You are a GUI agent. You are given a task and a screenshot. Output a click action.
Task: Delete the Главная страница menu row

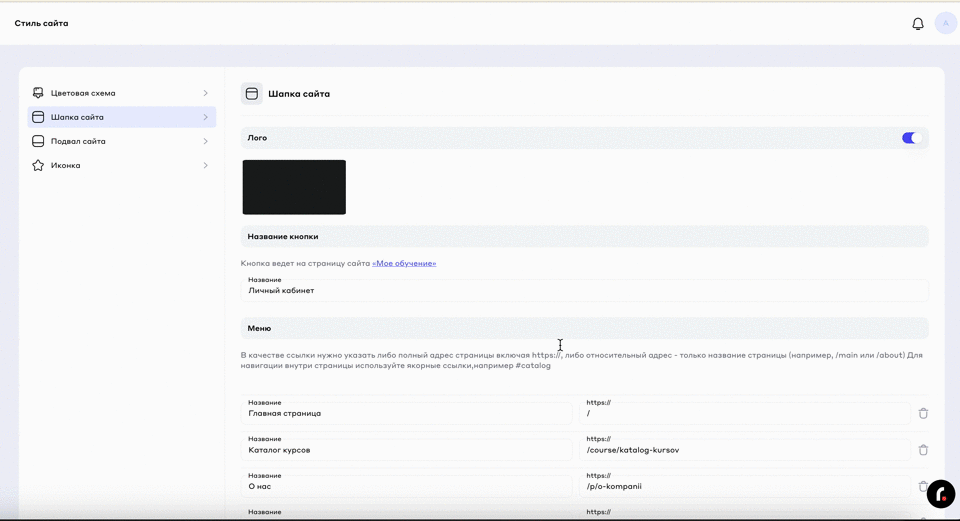923,413
